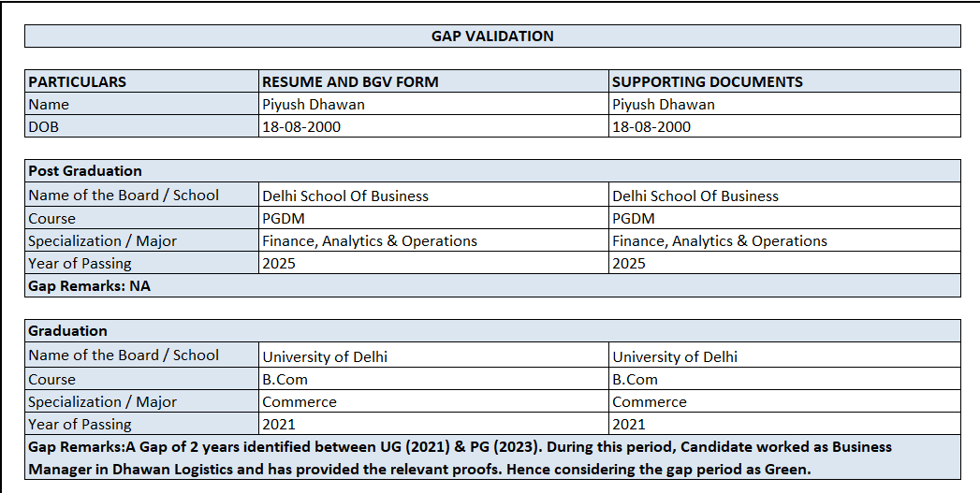Click the Specialization / Major label under Graduation
Viewport: 980px width, 493px height.
[142, 402]
